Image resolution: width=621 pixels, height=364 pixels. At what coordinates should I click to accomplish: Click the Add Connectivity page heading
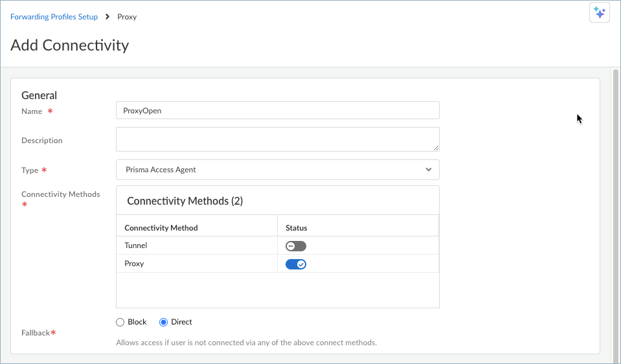pyautogui.click(x=70, y=45)
